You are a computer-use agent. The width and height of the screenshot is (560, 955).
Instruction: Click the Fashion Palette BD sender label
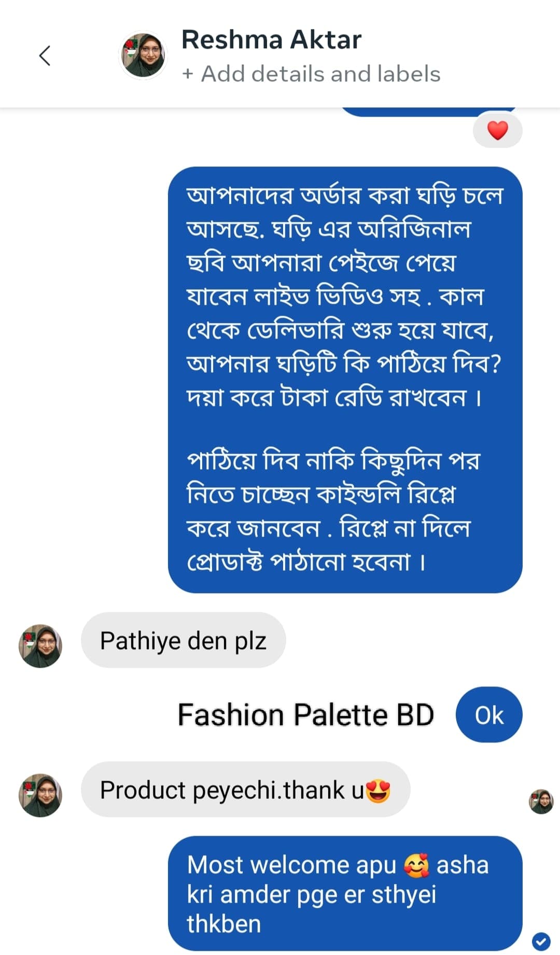tap(305, 715)
